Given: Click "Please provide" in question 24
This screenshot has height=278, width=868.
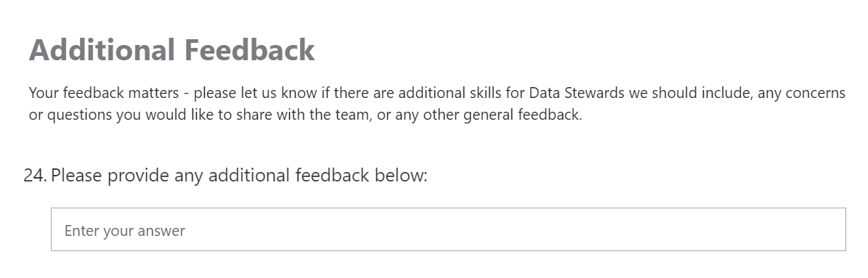Looking at the screenshot, I should point(110,175).
